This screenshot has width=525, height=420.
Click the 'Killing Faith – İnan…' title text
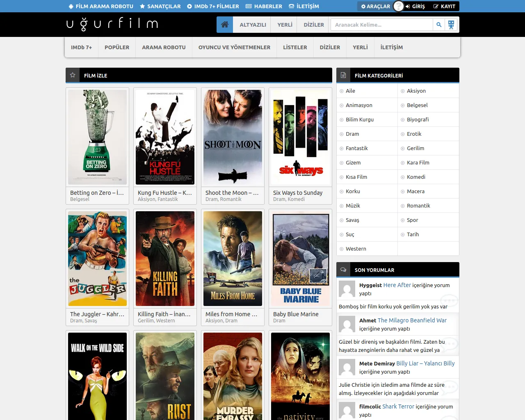click(x=164, y=314)
